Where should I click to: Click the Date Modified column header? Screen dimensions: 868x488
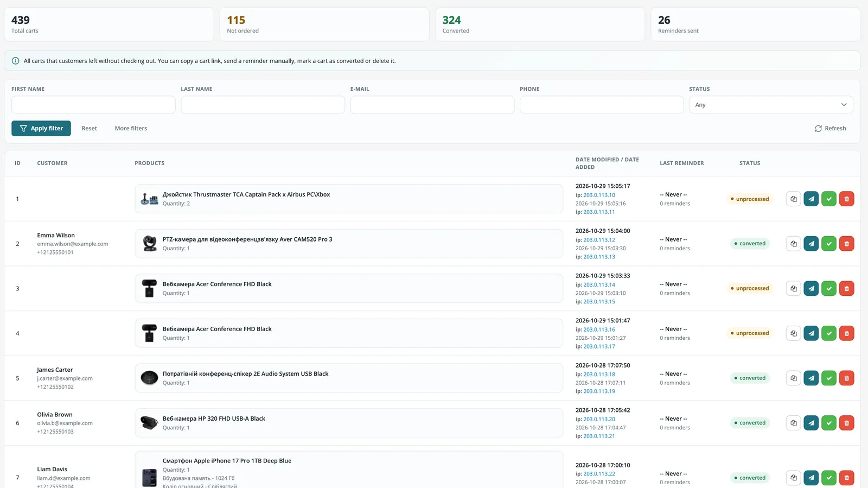click(x=607, y=163)
